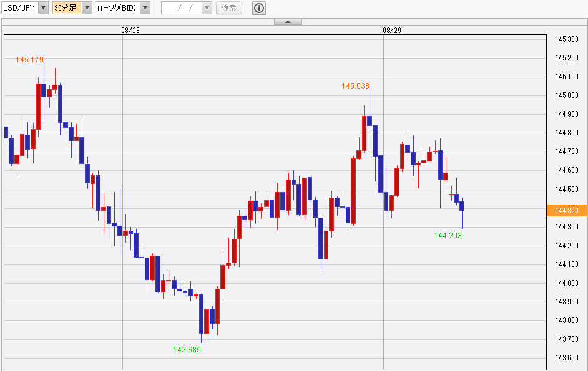
Task: Open the USD/JPY currency pair dropdown
Action: coord(44,8)
